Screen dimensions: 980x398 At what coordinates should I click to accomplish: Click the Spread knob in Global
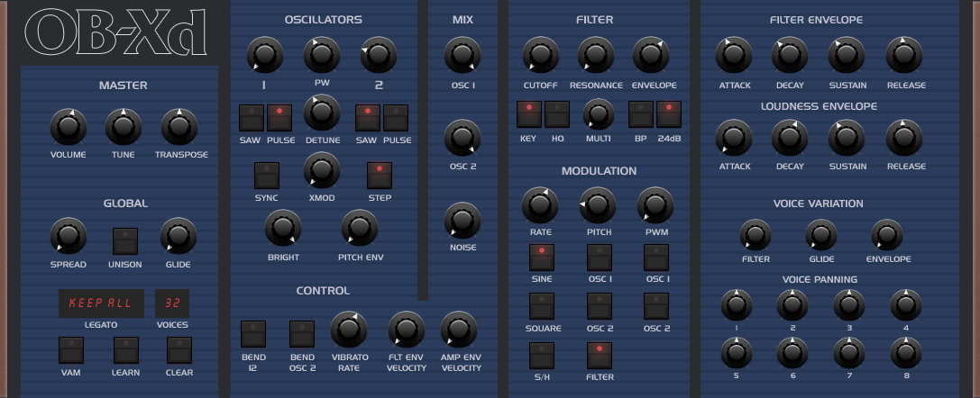[69, 236]
